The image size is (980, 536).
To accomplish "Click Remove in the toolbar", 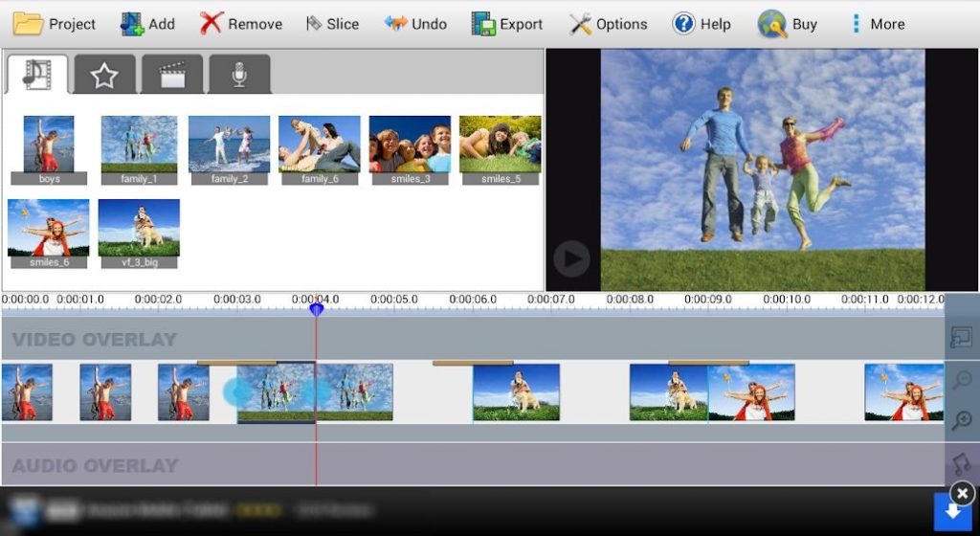I will coord(241,24).
